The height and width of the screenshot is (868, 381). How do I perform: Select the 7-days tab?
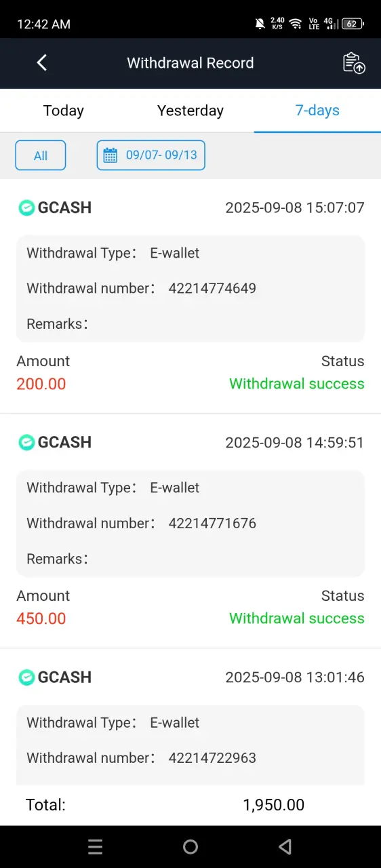point(317,111)
